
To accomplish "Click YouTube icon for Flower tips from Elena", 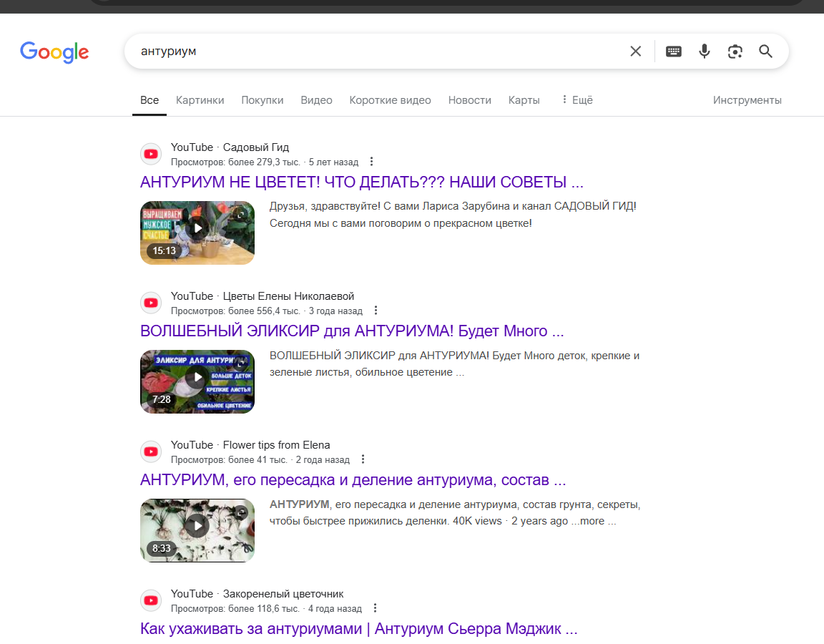I will pyautogui.click(x=151, y=452).
